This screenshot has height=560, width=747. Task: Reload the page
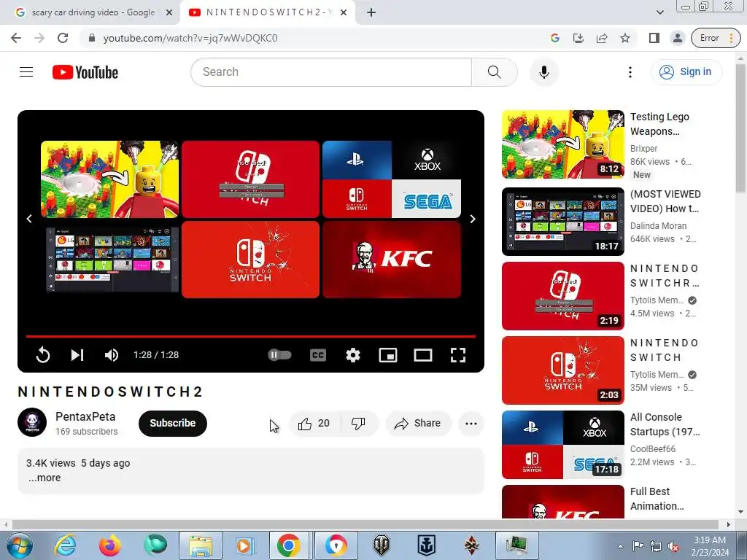point(63,38)
